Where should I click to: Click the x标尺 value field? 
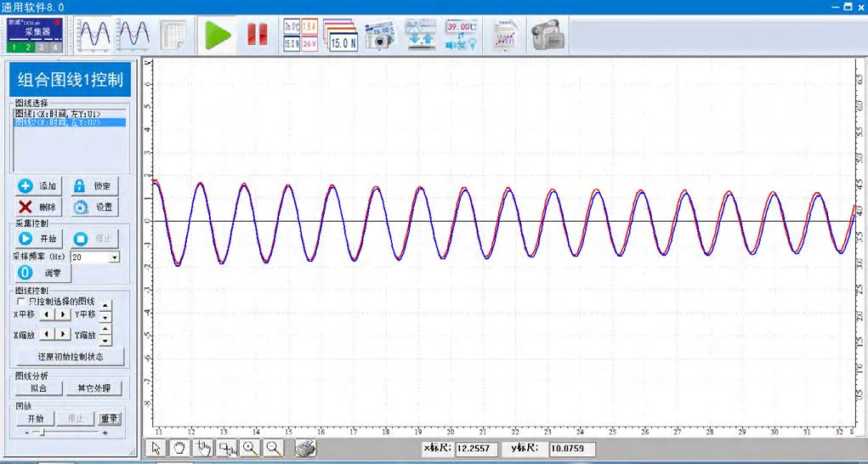coord(478,448)
